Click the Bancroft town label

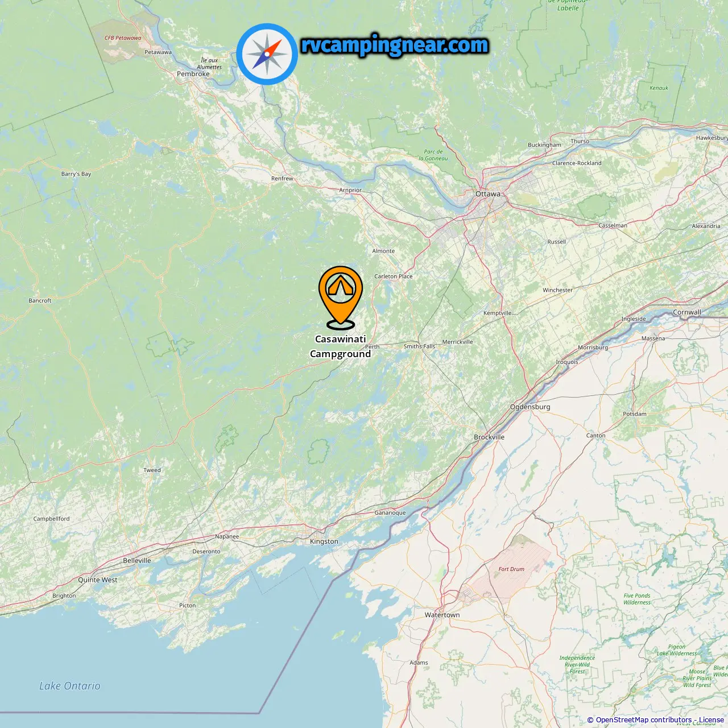click(x=40, y=301)
